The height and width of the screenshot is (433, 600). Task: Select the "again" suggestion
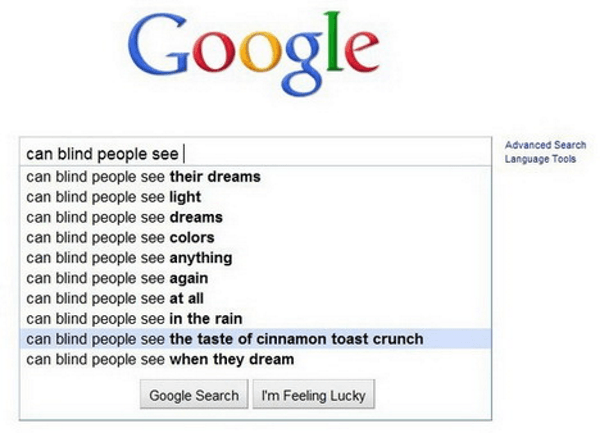click(255, 278)
